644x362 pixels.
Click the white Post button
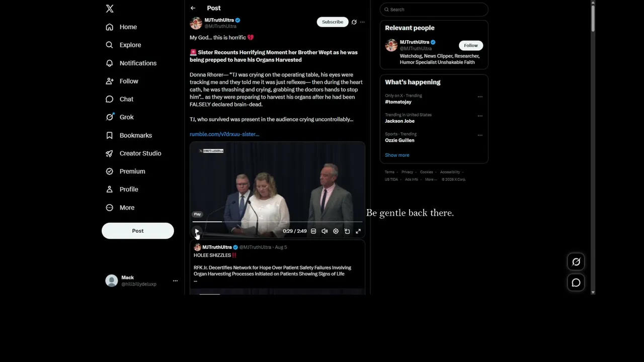point(138,231)
